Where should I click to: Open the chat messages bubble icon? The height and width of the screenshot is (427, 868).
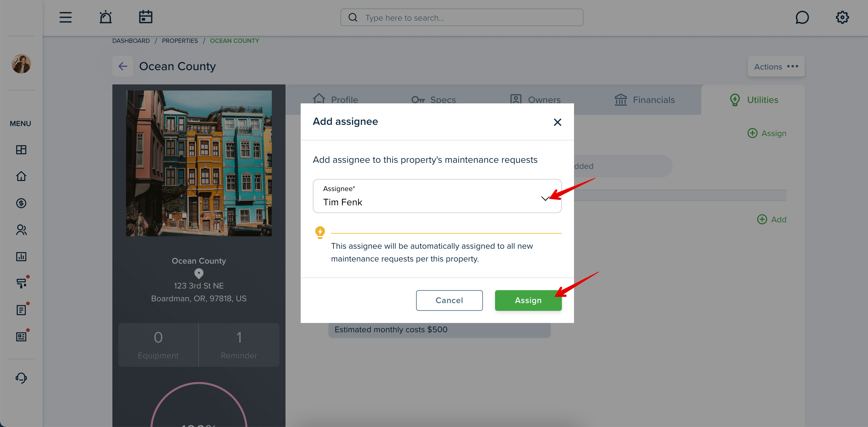click(x=802, y=17)
